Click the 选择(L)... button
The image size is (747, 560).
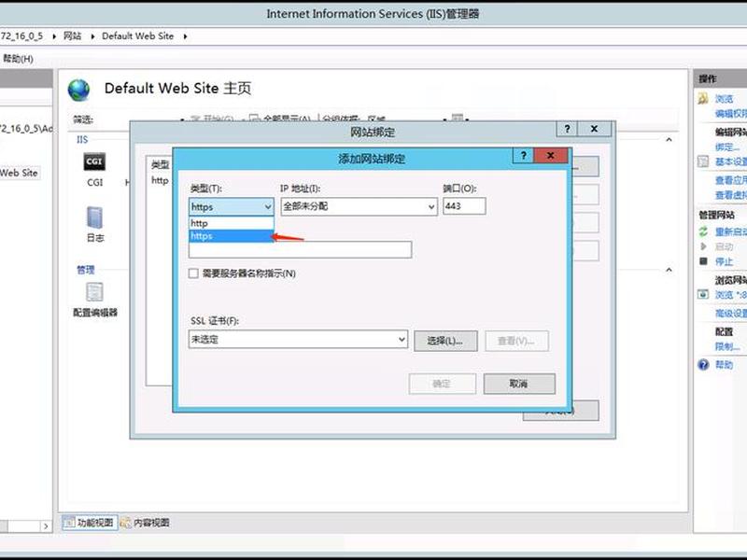click(x=445, y=341)
